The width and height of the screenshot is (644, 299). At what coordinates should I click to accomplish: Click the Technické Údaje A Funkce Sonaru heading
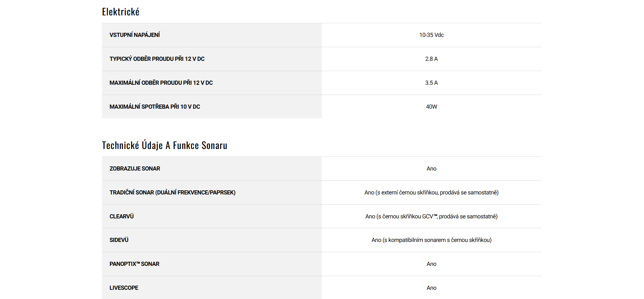coord(164,146)
